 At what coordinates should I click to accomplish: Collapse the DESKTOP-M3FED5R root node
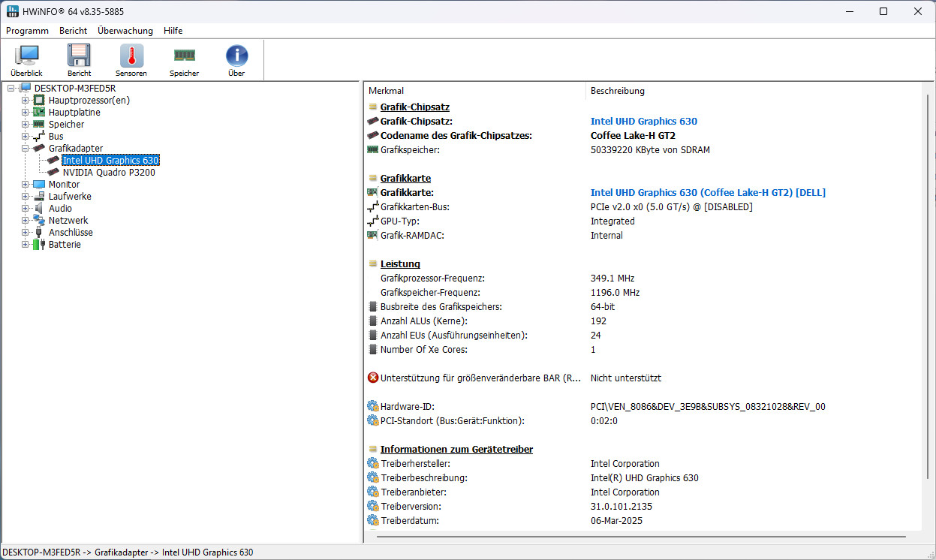[x=11, y=89]
